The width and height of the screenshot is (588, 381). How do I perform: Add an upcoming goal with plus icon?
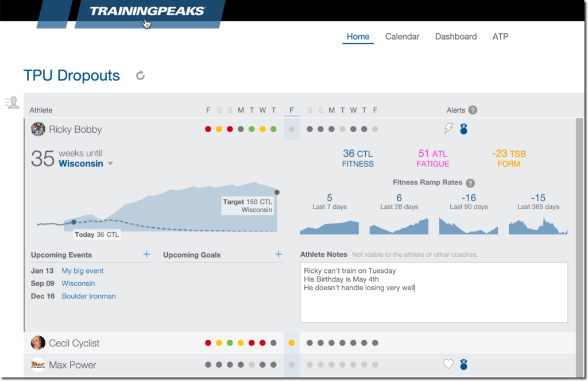tap(278, 254)
